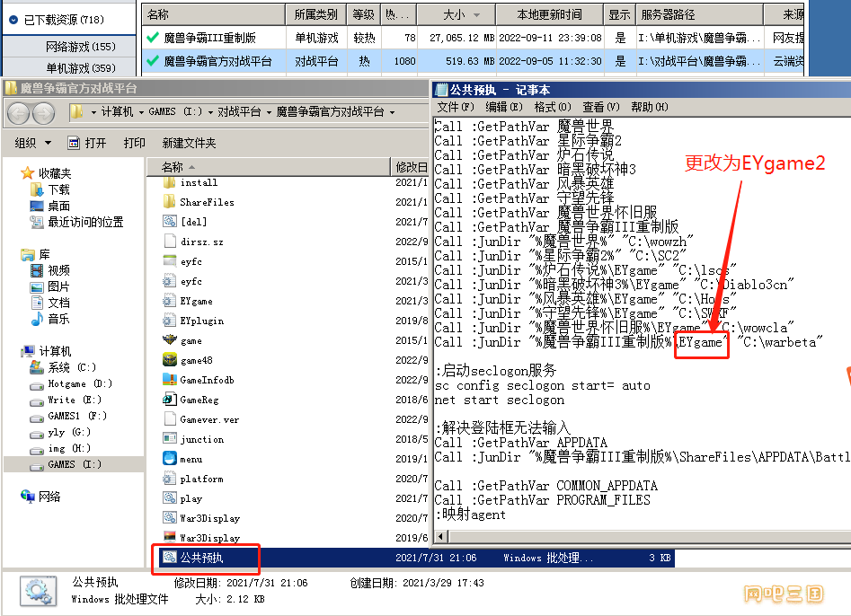This screenshot has height=616, width=851.
Task: Sort by 大小 column dropdown arrow
Action: tap(476, 15)
